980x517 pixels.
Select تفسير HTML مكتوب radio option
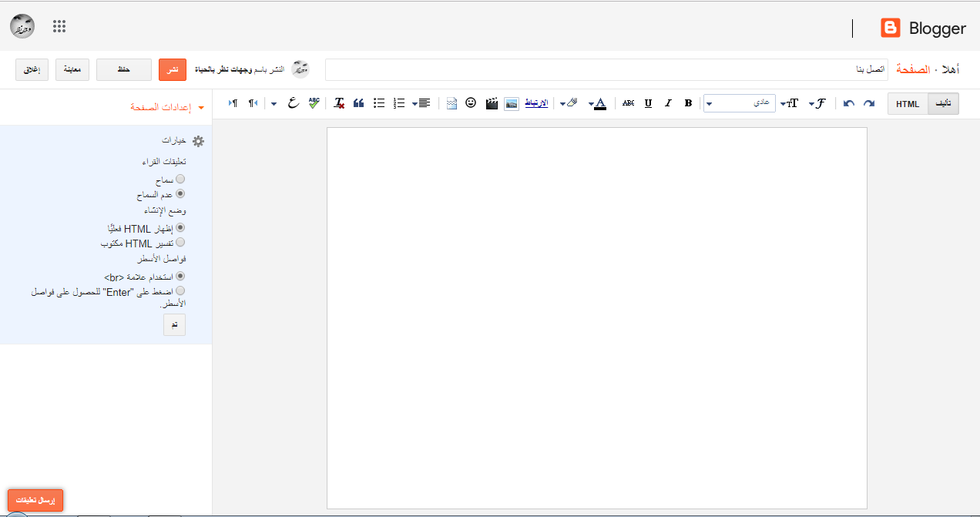180,243
